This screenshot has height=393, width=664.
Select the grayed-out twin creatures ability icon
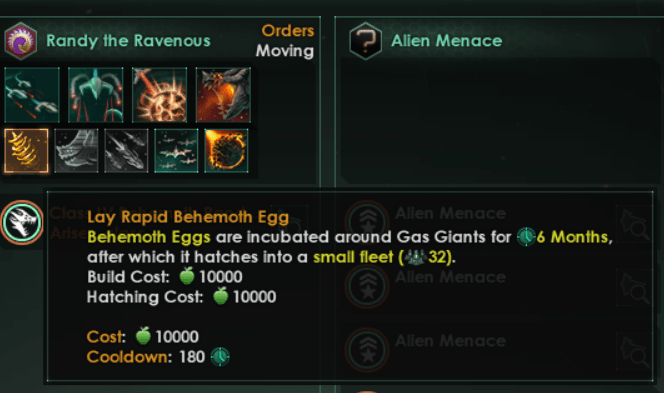[126, 151]
